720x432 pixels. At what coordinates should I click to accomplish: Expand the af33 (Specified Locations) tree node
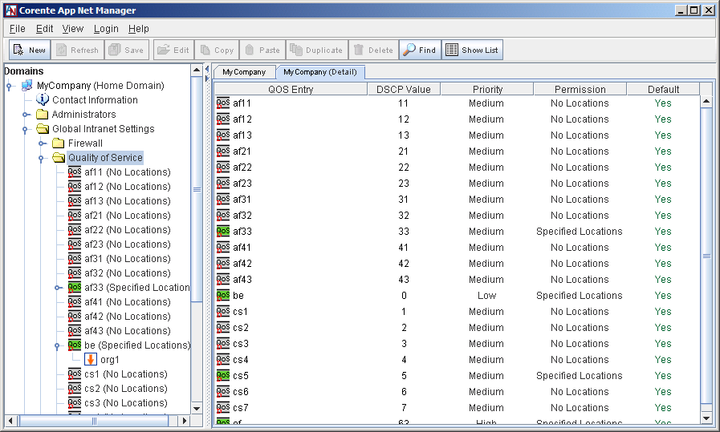58,288
